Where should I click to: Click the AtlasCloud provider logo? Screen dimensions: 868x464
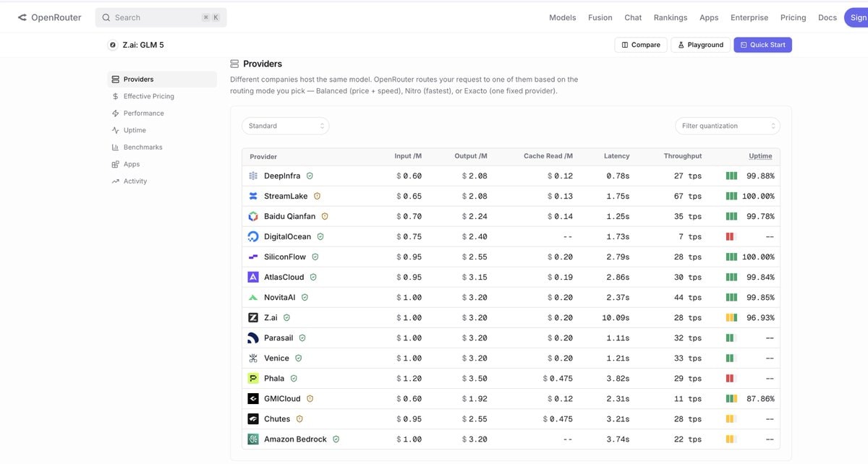(x=253, y=277)
